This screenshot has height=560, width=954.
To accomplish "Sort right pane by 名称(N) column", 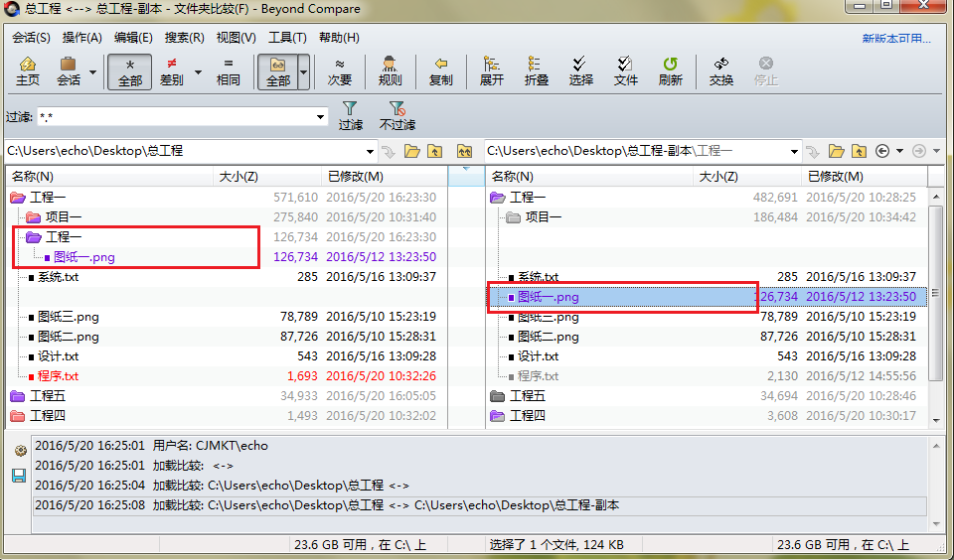I will coord(589,177).
